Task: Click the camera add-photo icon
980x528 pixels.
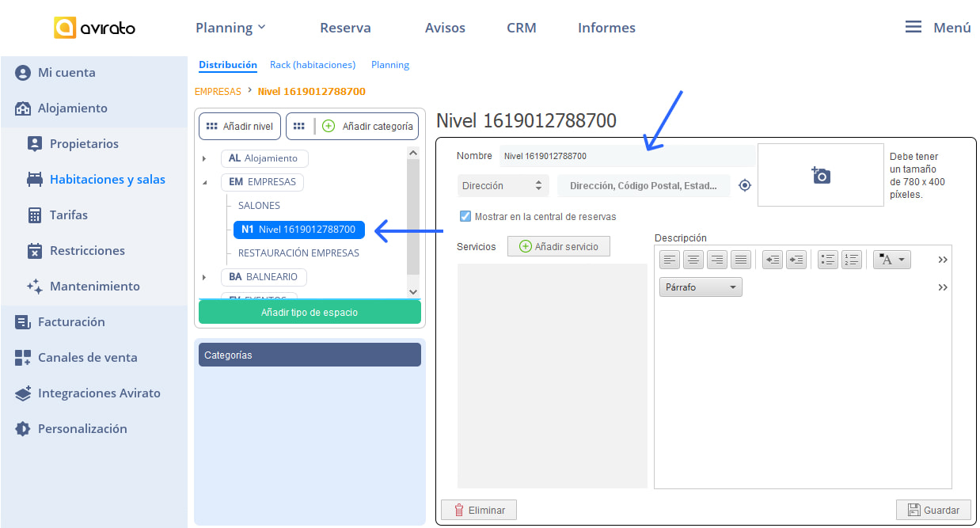Action: point(821,176)
